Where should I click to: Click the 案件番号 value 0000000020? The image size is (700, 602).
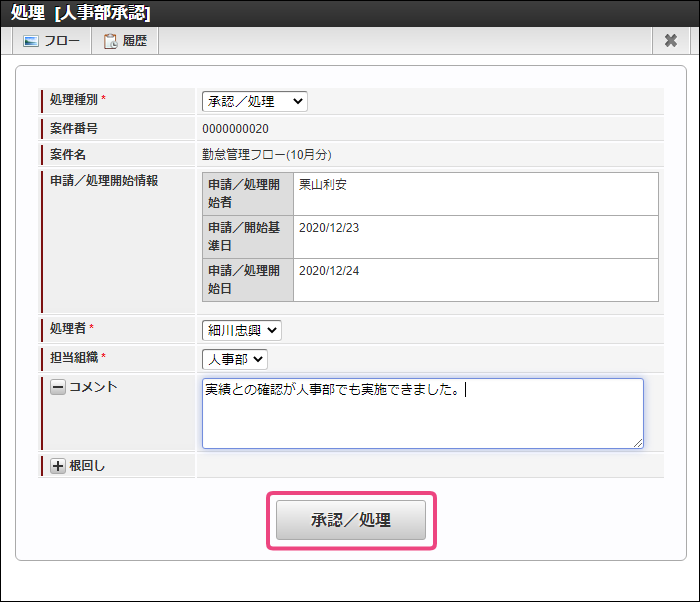235,128
